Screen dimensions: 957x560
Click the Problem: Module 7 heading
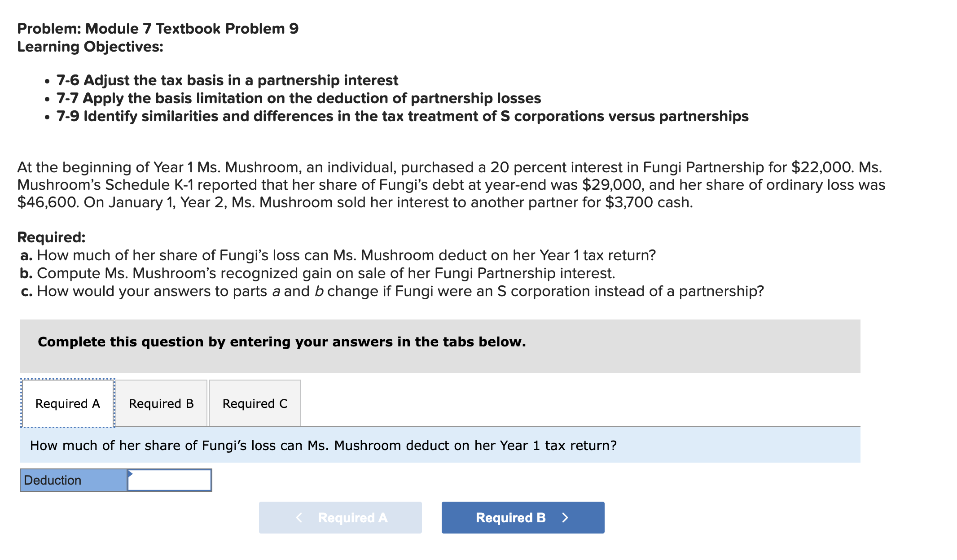pyautogui.click(x=157, y=28)
